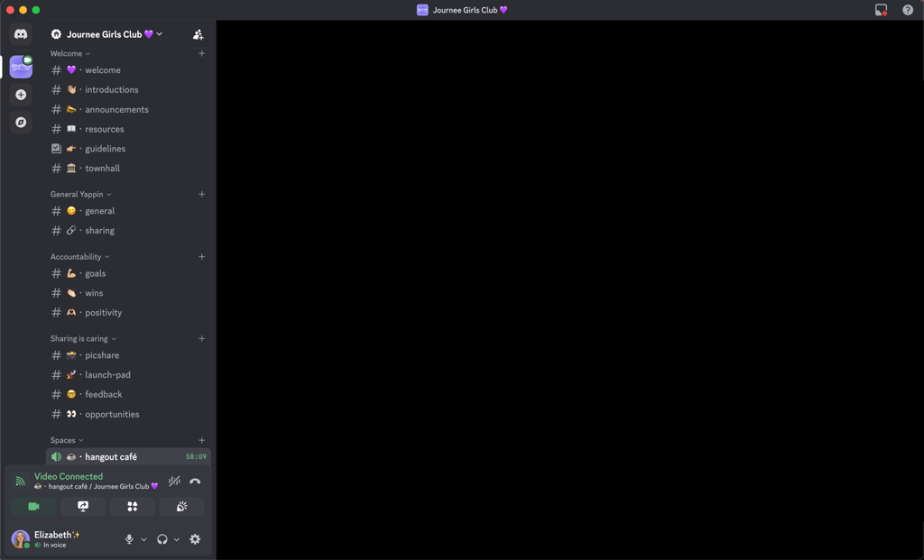Open the opportunities channel

pyautogui.click(x=128, y=414)
